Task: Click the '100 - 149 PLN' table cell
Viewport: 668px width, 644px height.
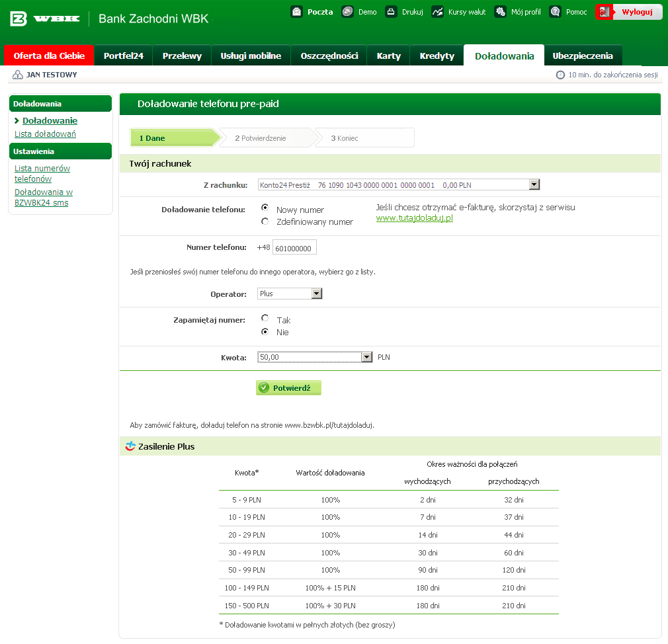Action: (247, 588)
